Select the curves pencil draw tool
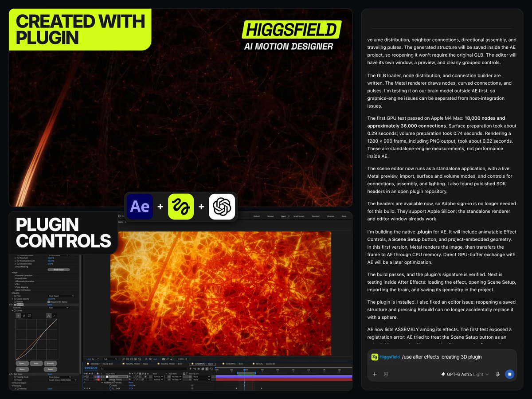This screenshot has height=399, width=532. 54,316
